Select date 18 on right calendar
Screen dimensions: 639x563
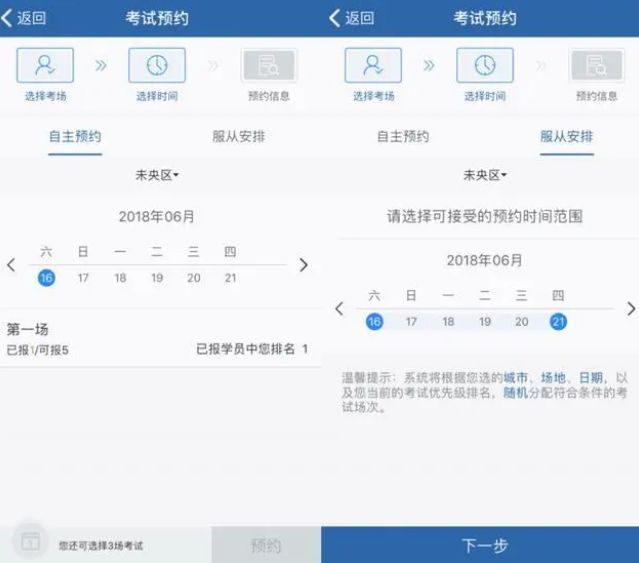[x=448, y=322]
